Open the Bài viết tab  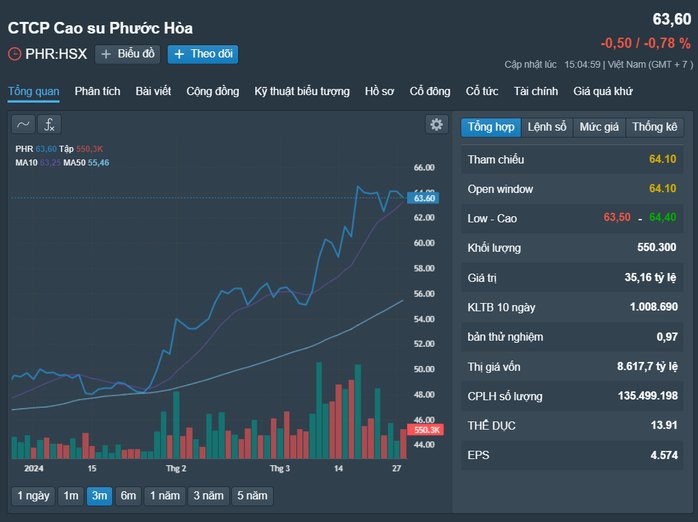click(153, 91)
